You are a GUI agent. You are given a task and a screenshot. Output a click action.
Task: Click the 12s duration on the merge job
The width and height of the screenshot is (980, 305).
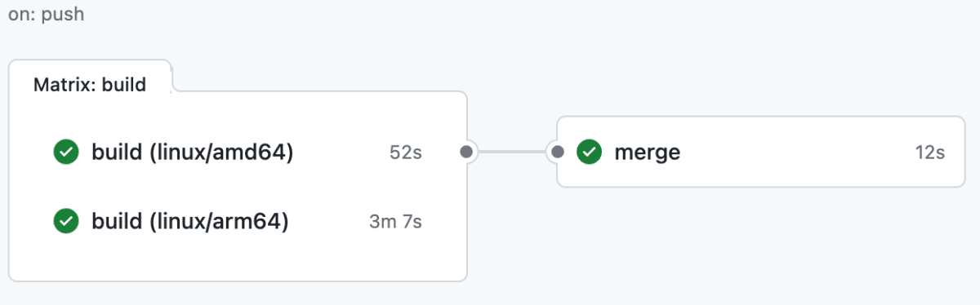click(929, 152)
